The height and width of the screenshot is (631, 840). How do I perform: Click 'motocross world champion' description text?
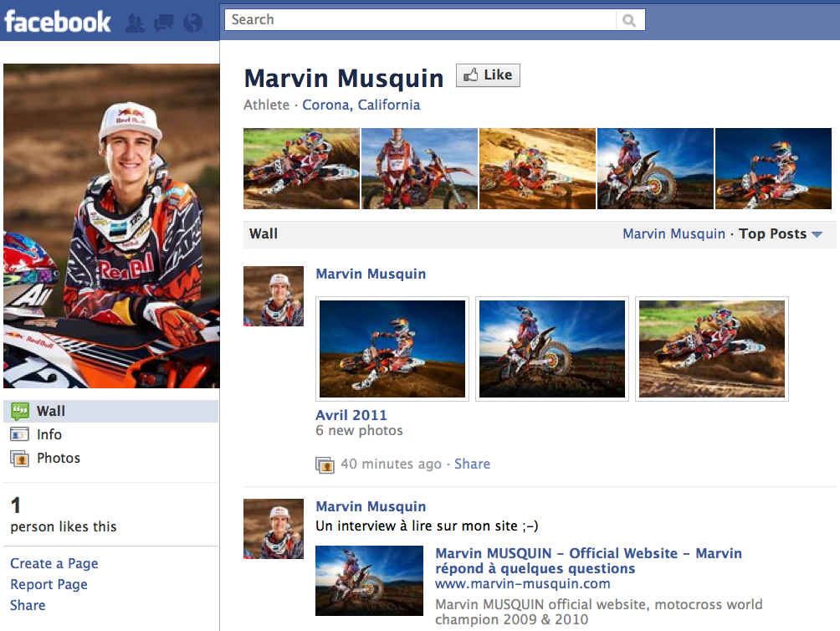[598, 612]
